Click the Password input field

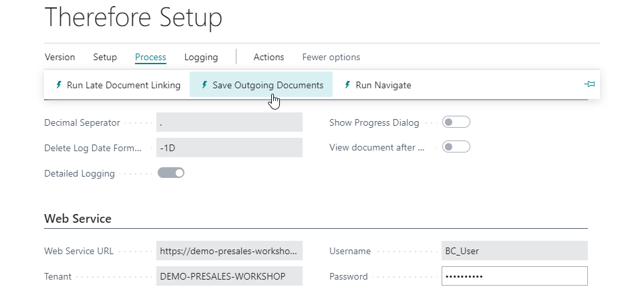[514, 276]
